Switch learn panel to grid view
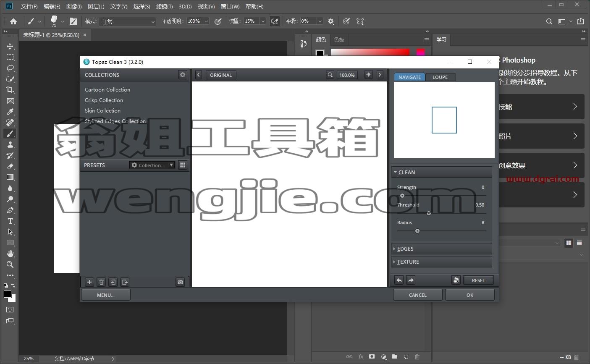The width and height of the screenshot is (590, 364). point(569,243)
